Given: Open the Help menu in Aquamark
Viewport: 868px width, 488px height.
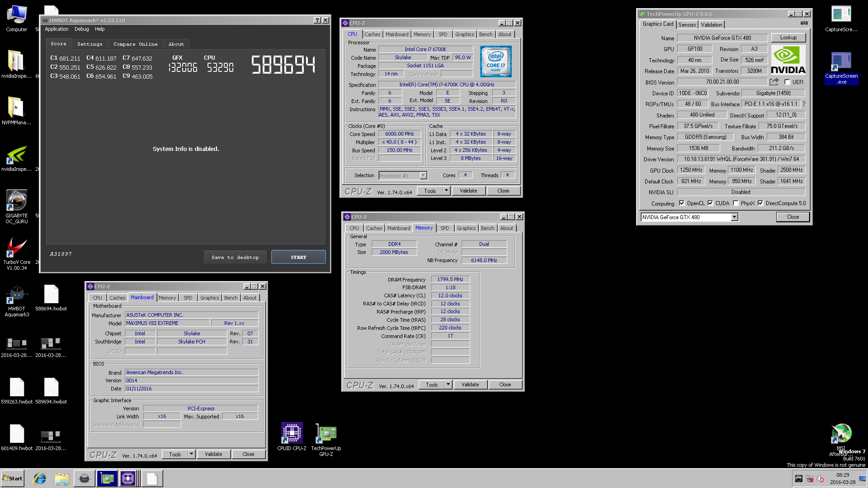Looking at the screenshot, I should tap(100, 29).
